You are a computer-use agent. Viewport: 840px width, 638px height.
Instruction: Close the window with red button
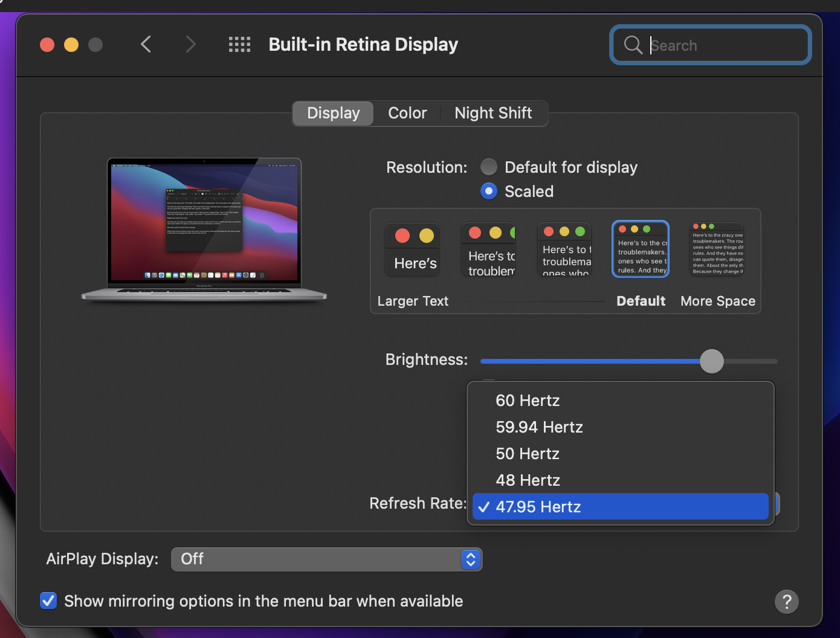(x=47, y=45)
